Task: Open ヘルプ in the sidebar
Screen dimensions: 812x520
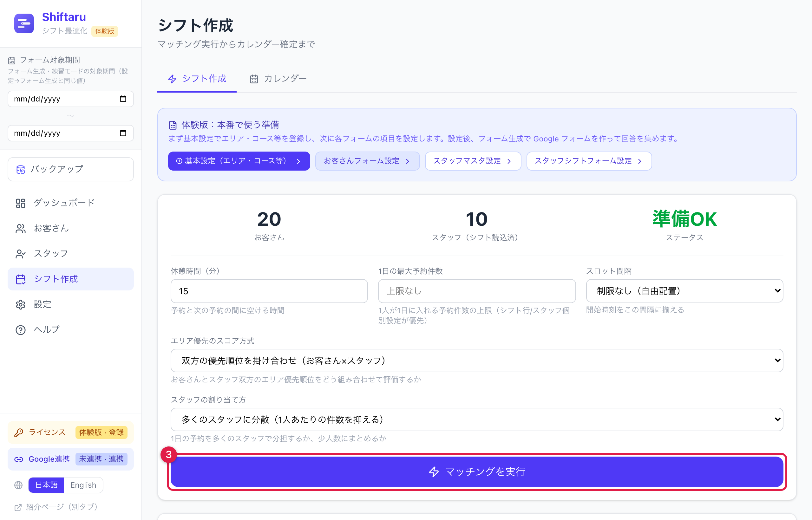Action: click(71, 330)
